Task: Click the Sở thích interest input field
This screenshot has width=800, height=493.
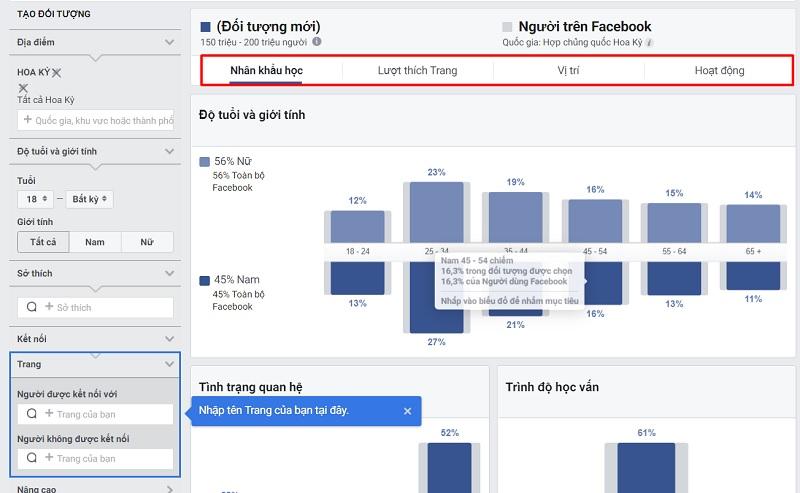Action: click(x=96, y=307)
